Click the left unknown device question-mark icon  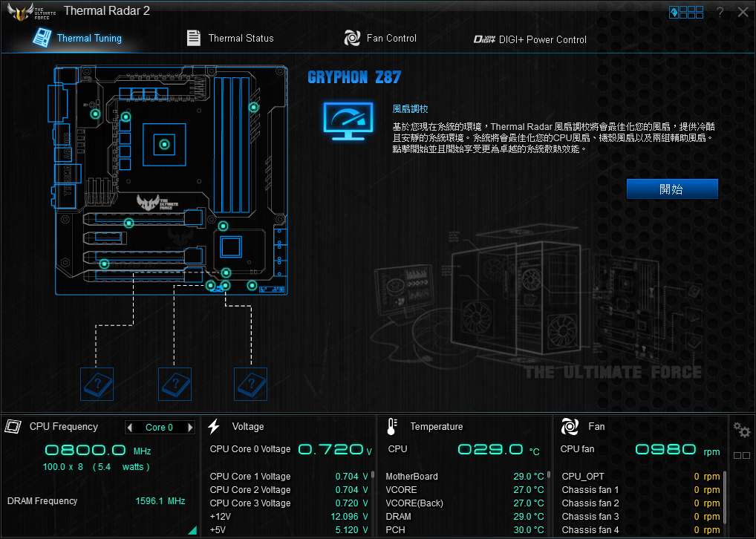97,384
